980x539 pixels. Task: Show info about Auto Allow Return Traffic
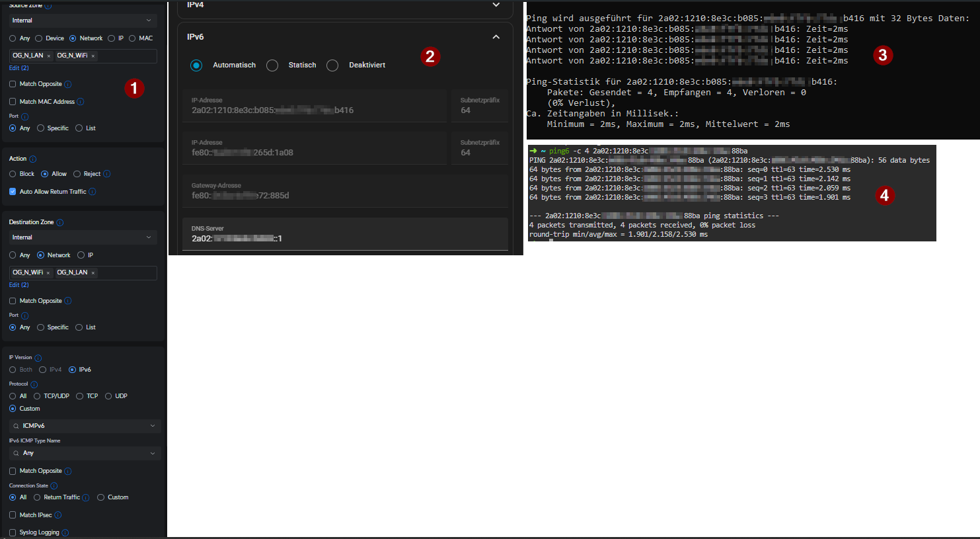pyautogui.click(x=93, y=192)
